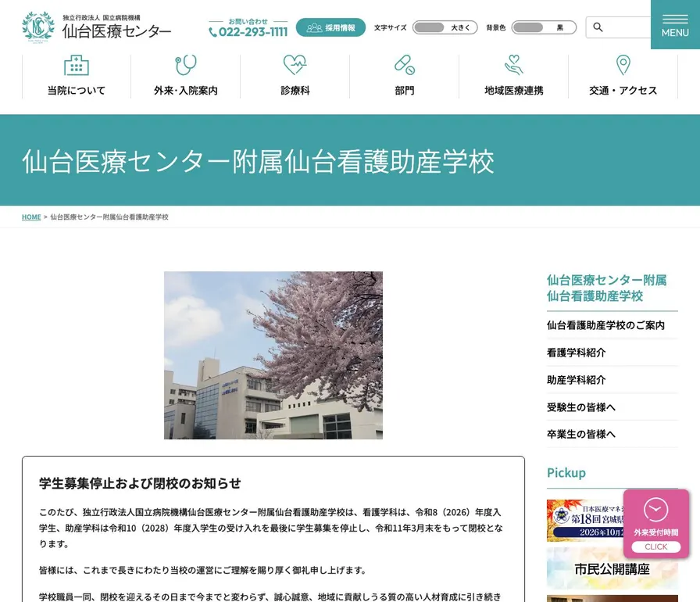Open sidebar link 仙台看護助産学校のご案内
This screenshot has width=700, height=602.
point(612,325)
